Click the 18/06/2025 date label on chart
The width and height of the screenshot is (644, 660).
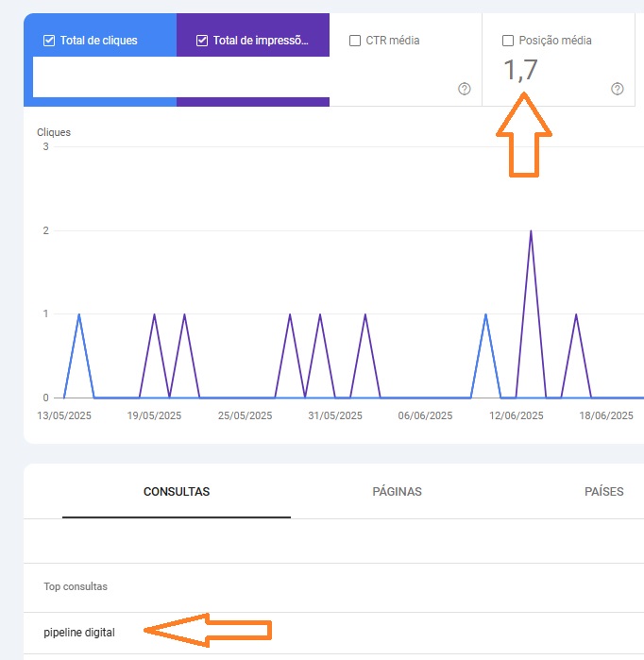click(x=606, y=415)
